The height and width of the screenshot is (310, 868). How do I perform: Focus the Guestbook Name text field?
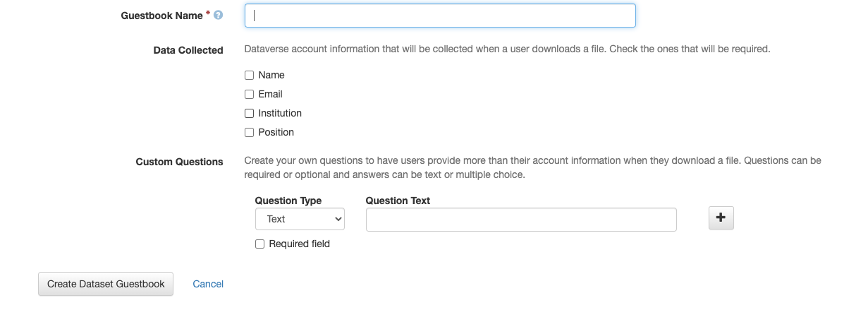pyautogui.click(x=440, y=16)
